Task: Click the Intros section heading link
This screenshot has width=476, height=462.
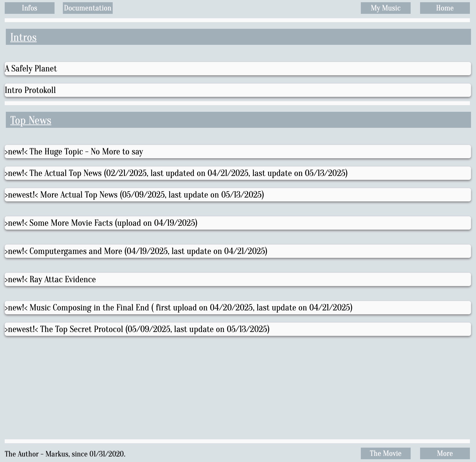Action: pyautogui.click(x=24, y=37)
